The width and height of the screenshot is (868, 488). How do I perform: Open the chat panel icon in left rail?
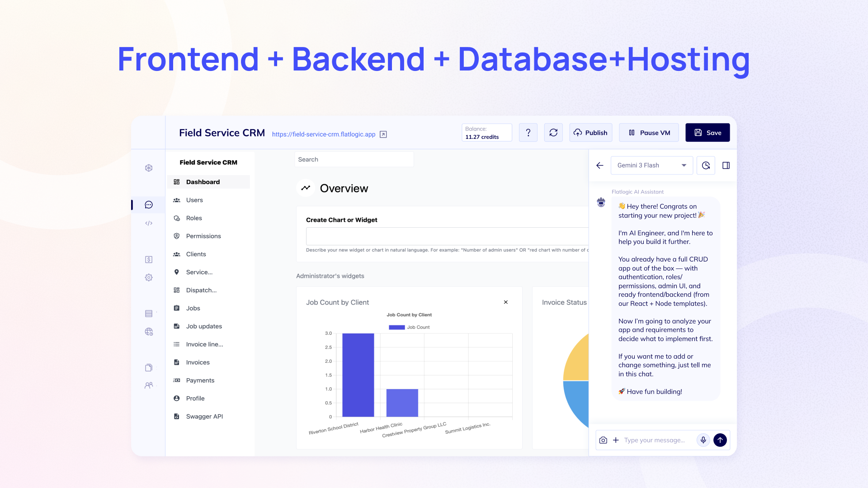149,205
